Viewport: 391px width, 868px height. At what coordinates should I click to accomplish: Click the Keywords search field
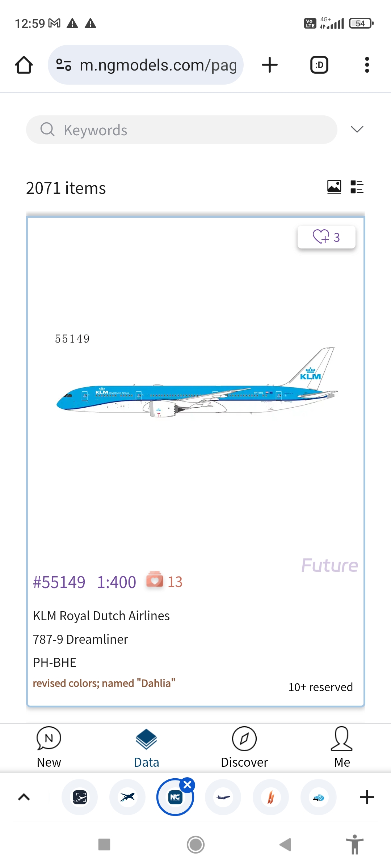[181, 130]
